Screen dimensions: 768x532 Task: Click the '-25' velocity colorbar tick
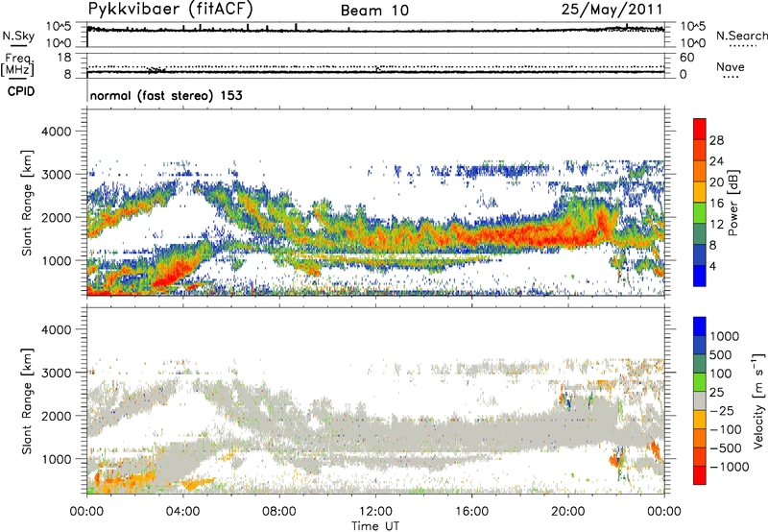click(723, 411)
